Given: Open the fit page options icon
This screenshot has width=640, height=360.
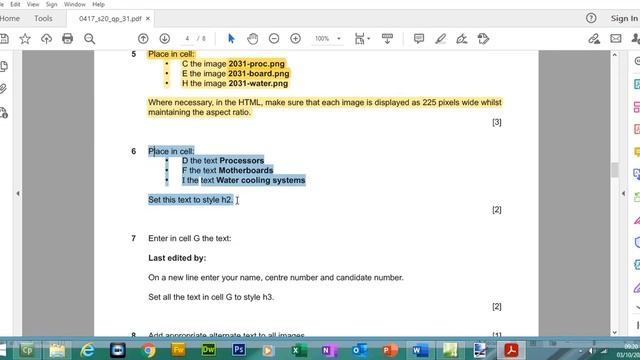Looking at the screenshot, I should point(361,39).
